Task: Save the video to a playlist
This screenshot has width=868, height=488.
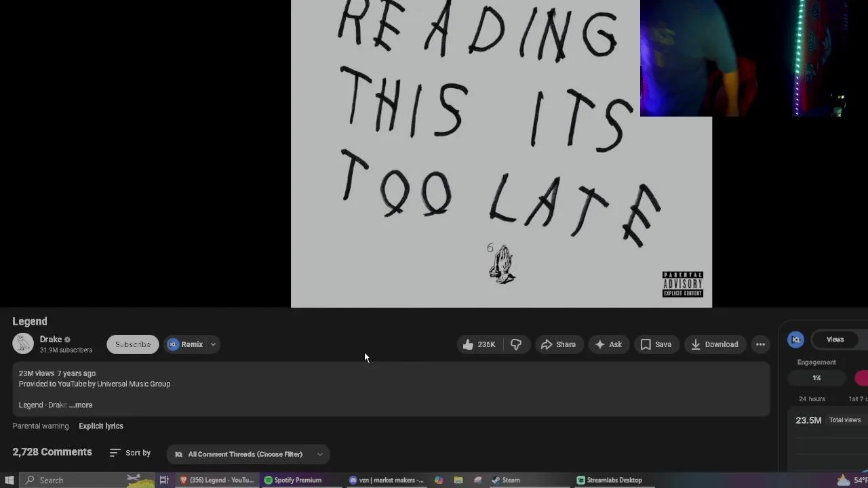Action: pyautogui.click(x=656, y=344)
